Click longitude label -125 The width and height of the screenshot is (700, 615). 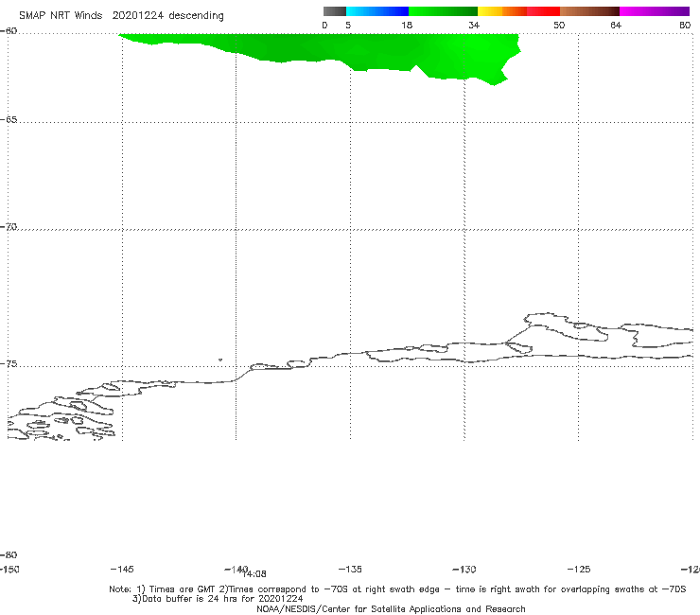click(579, 570)
